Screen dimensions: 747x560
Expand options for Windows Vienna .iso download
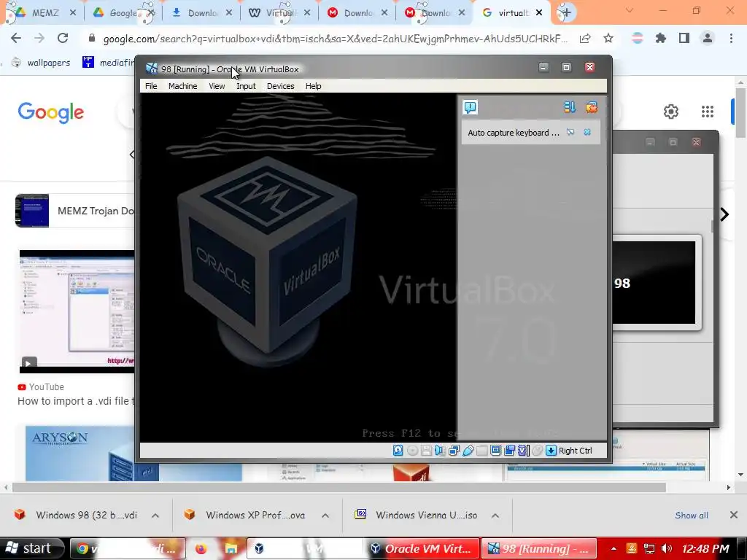pyautogui.click(x=495, y=516)
